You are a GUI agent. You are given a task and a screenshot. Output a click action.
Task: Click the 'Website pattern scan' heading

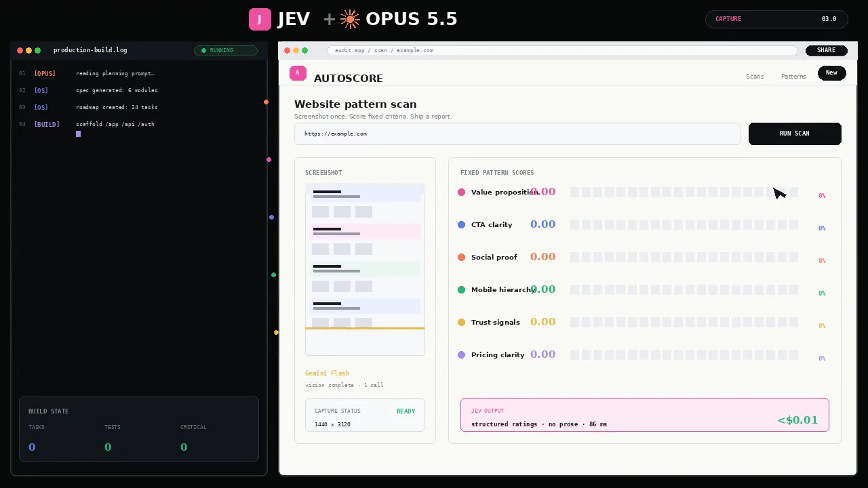coord(355,104)
